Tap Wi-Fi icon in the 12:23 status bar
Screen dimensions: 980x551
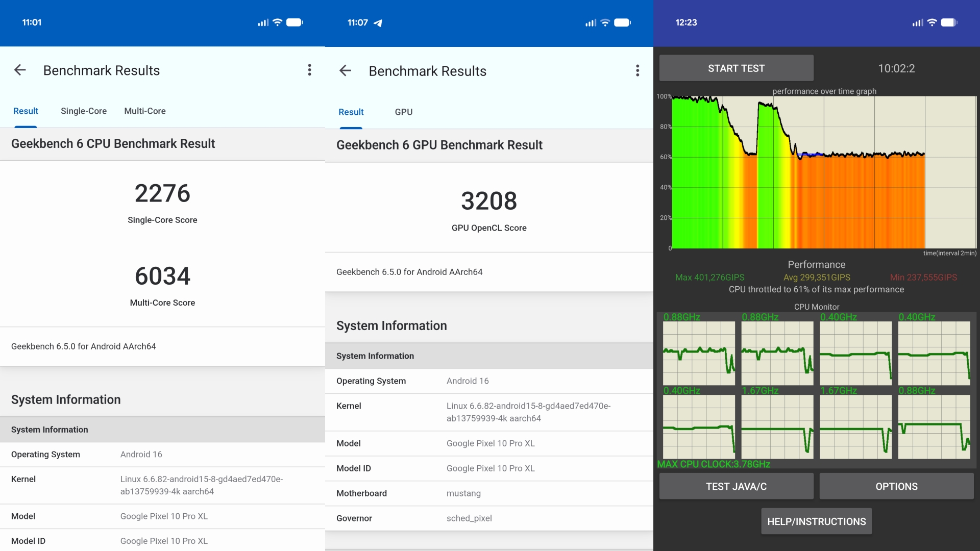[x=932, y=22]
